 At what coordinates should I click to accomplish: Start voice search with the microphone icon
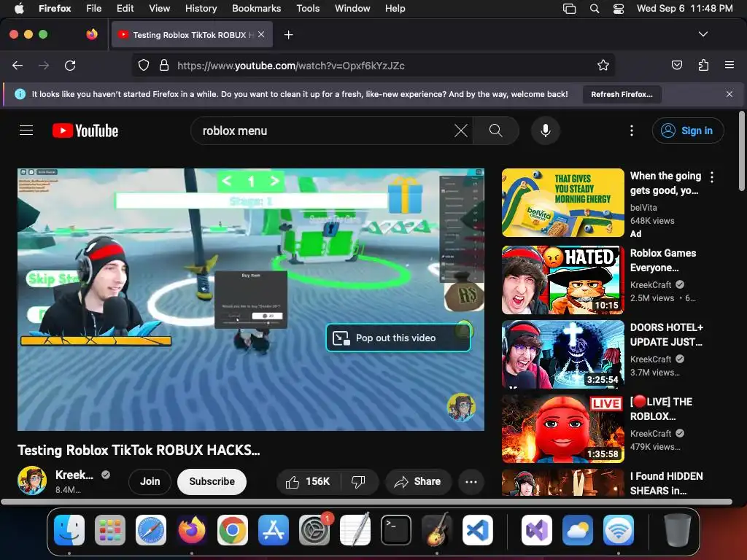click(546, 131)
